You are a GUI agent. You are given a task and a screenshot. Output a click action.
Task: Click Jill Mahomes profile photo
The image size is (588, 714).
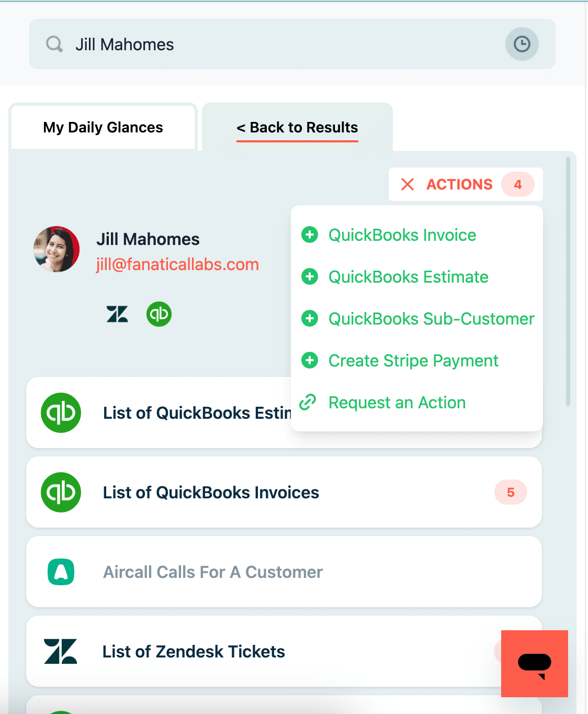pyautogui.click(x=56, y=249)
